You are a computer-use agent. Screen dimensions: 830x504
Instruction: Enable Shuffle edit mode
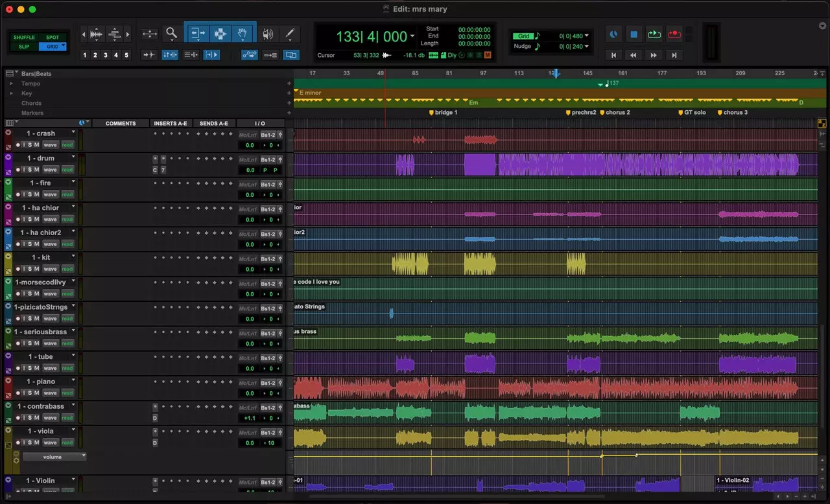(x=24, y=38)
